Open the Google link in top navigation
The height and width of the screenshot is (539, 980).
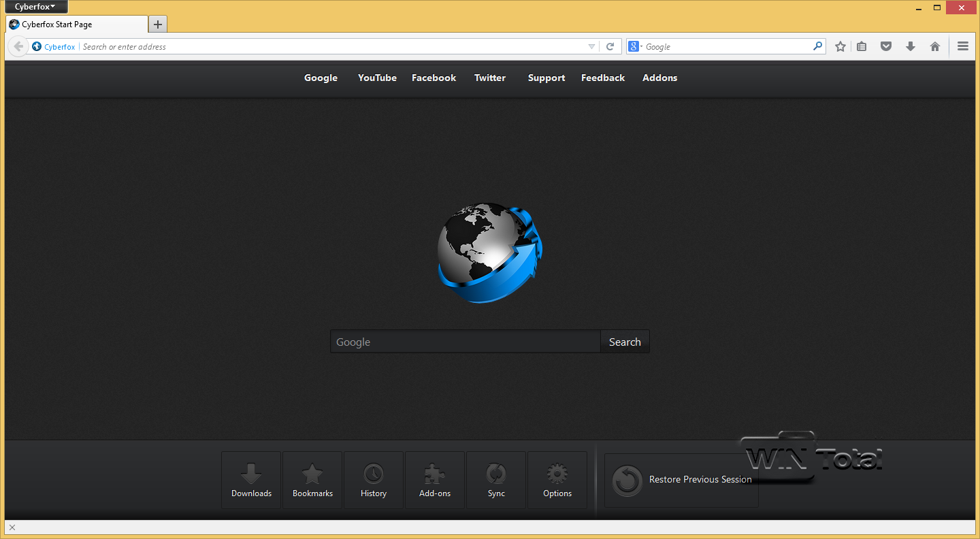tap(321, 78)
